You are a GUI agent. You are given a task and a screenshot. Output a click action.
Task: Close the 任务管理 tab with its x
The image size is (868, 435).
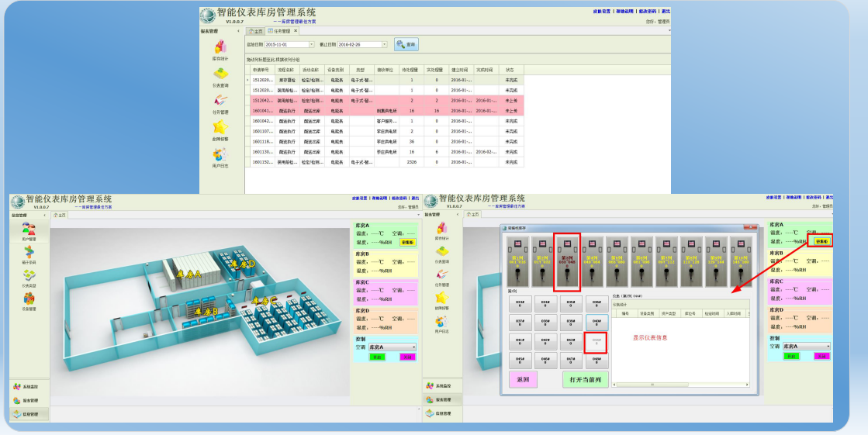[x=295, y=31]
